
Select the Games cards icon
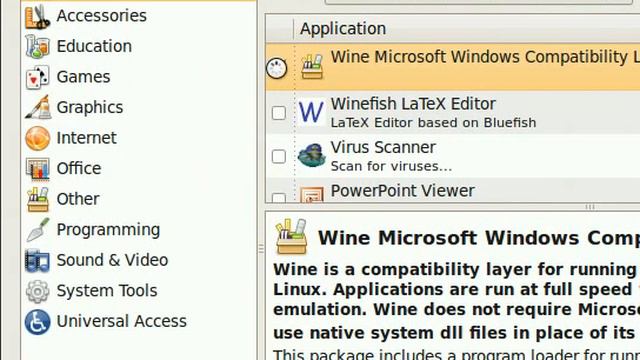coord(37,77)
